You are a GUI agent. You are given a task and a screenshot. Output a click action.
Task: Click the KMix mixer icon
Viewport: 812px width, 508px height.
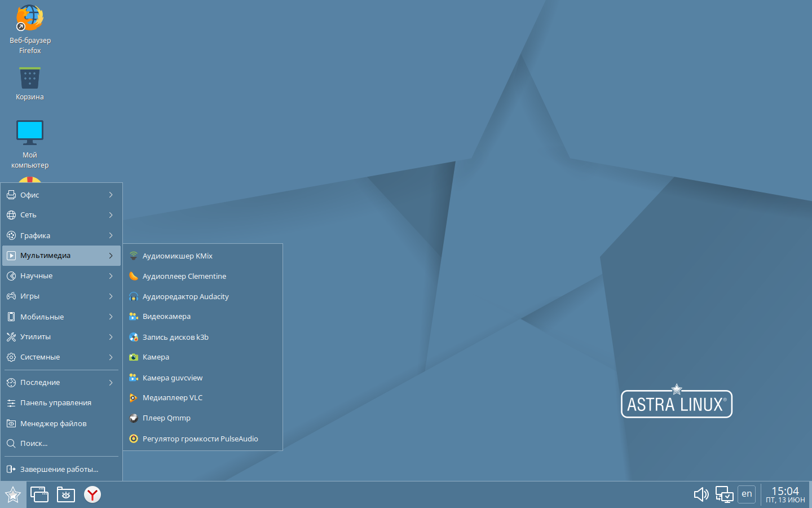[x=134, y=256]
